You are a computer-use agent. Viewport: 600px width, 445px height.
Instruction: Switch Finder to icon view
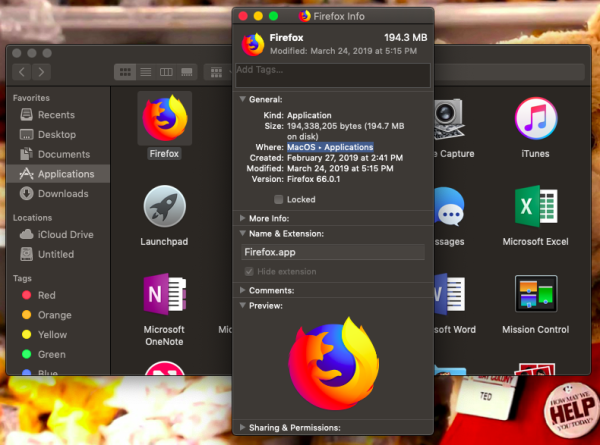[x=126, y=72]
